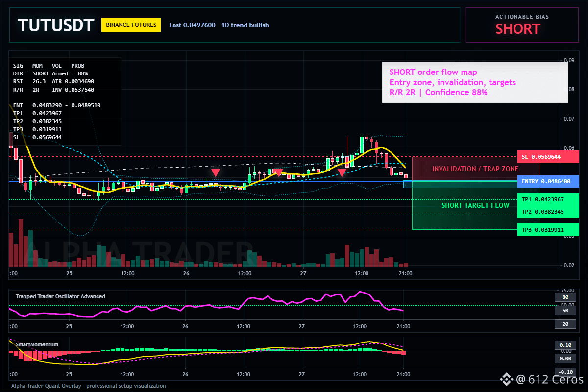Select the green TP3 0.0319911 price tag
The height and width of the screenshot is (392, 588).
(548, 229)
